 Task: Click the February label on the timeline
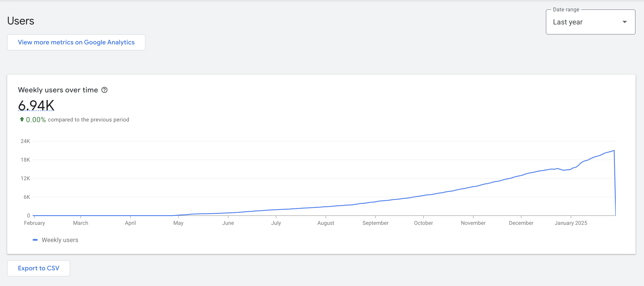coord(35,223)
